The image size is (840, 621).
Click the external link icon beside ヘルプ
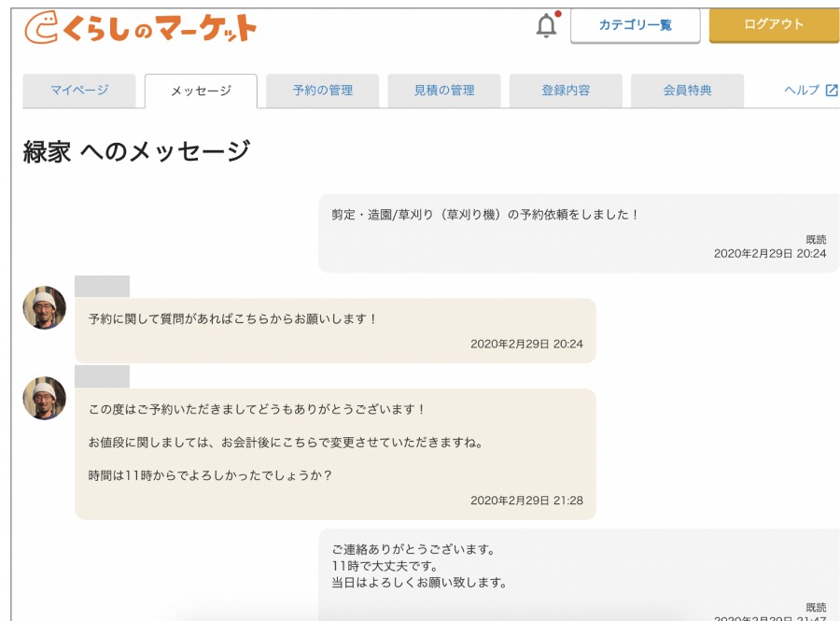[832, 91]
